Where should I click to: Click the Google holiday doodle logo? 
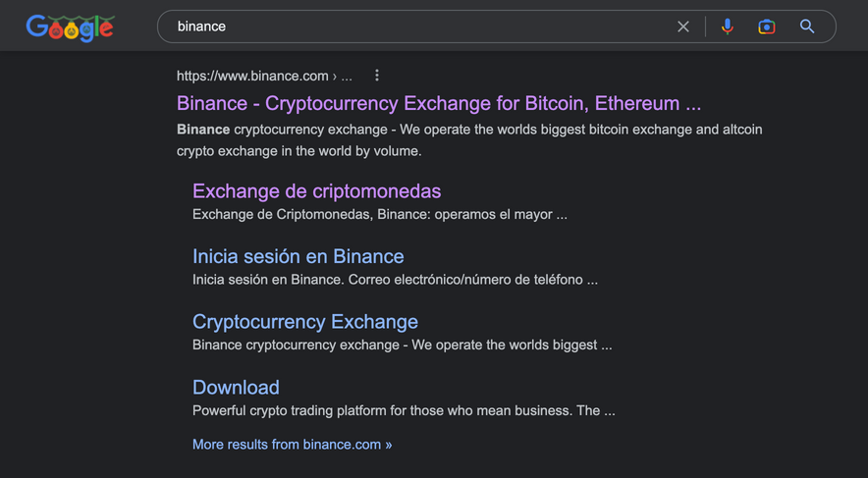pyautogui.click(x=70, y=27)
